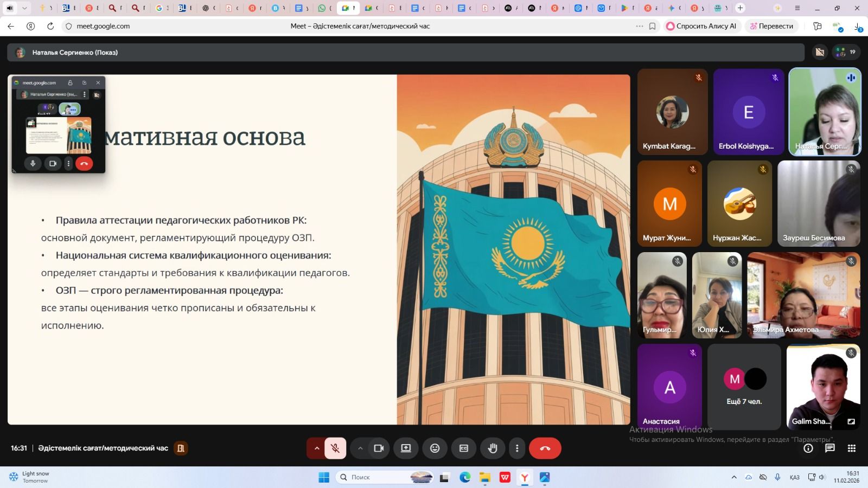The width and height of the screenshot is (868, 488).
Task: Toggle closed captions button
Action: click(464, 448)
